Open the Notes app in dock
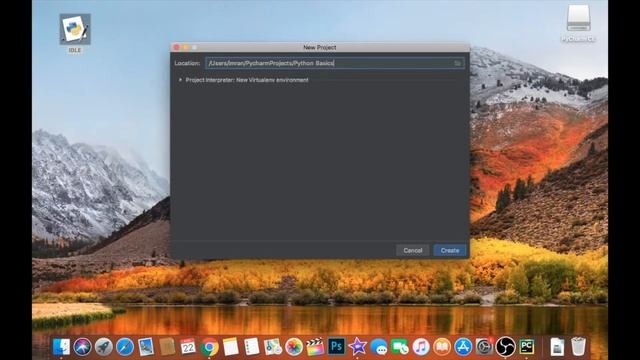Viewport: 640px width, 360px height. point(231,347)
